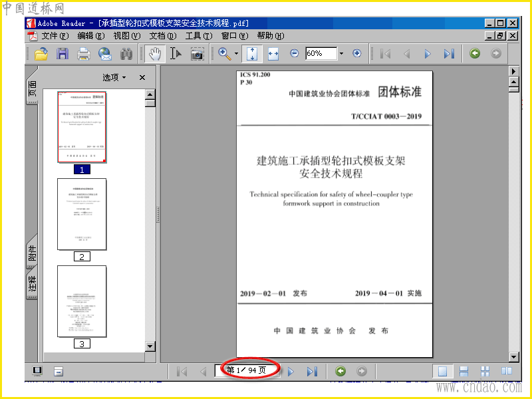Set view to Fit Width
532x399 pixels.
pos(273,54)
